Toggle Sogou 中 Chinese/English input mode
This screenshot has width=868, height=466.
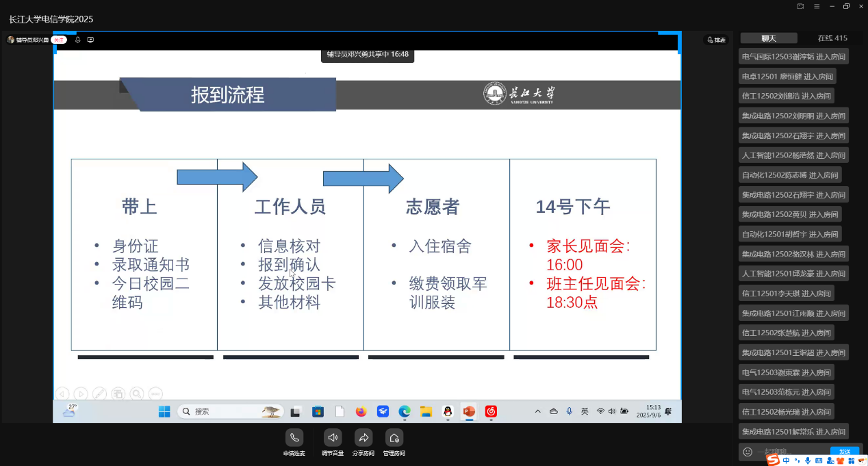click(x=786, y=461)
